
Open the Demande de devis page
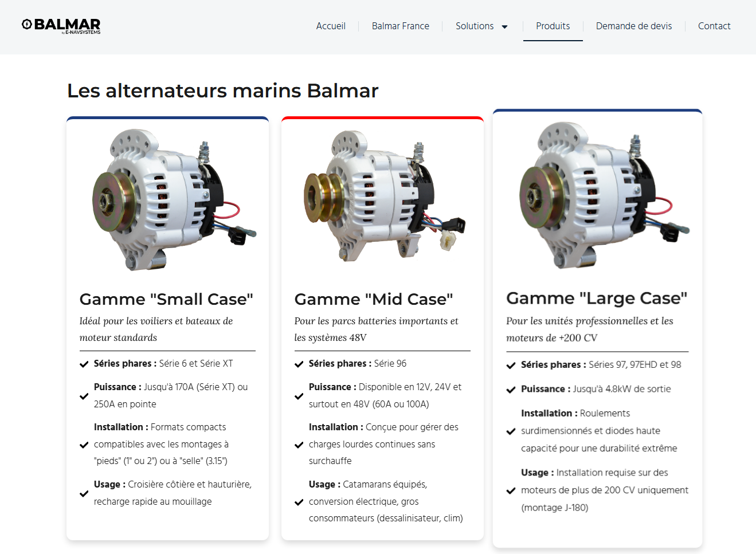pyautogui.click(x=633, y=26)
